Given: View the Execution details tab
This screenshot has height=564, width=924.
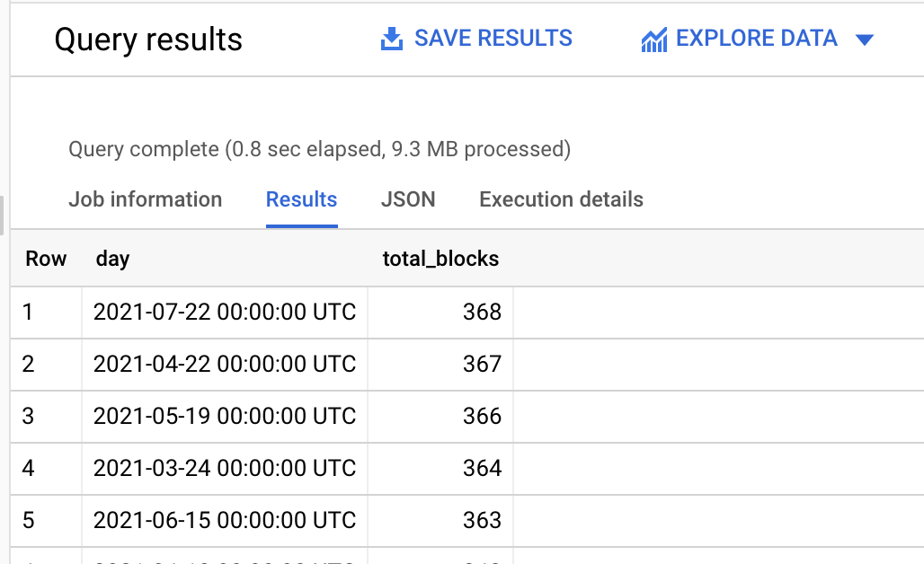Looking at the screenshot, I should tap(561, 199).
